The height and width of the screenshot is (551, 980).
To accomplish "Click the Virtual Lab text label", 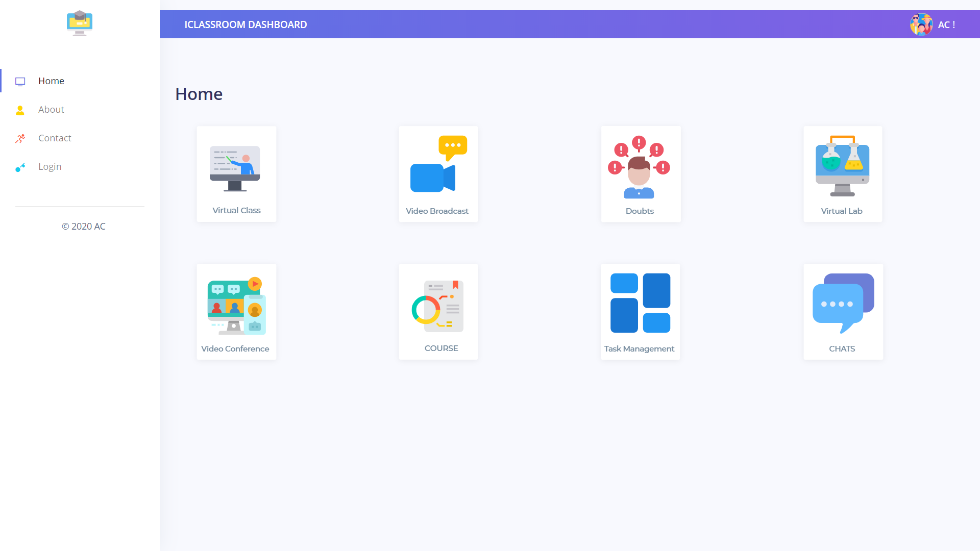I will coord(842,211).
